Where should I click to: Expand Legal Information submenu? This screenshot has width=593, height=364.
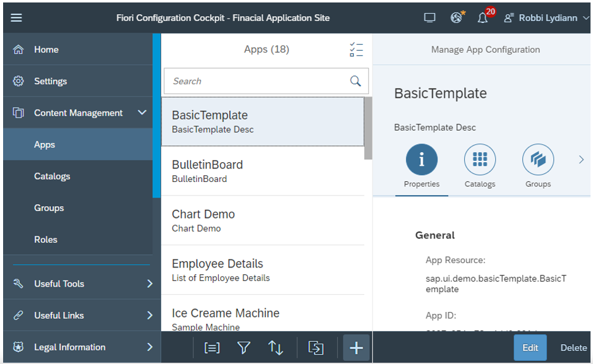pos(150,347)
